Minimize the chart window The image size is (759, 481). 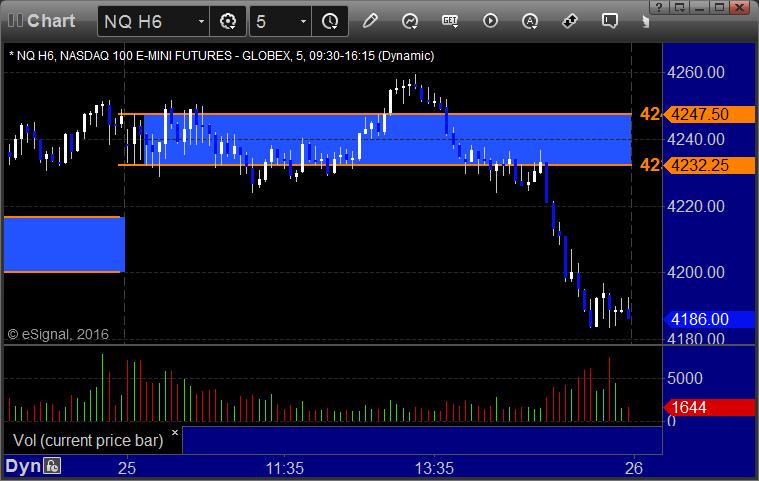coord(699,7)
